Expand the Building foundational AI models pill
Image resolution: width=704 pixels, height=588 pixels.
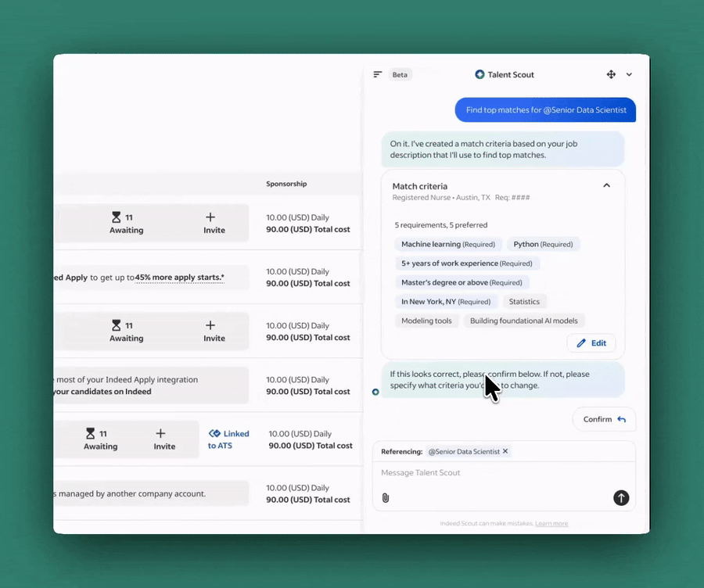tap(523, 320)
